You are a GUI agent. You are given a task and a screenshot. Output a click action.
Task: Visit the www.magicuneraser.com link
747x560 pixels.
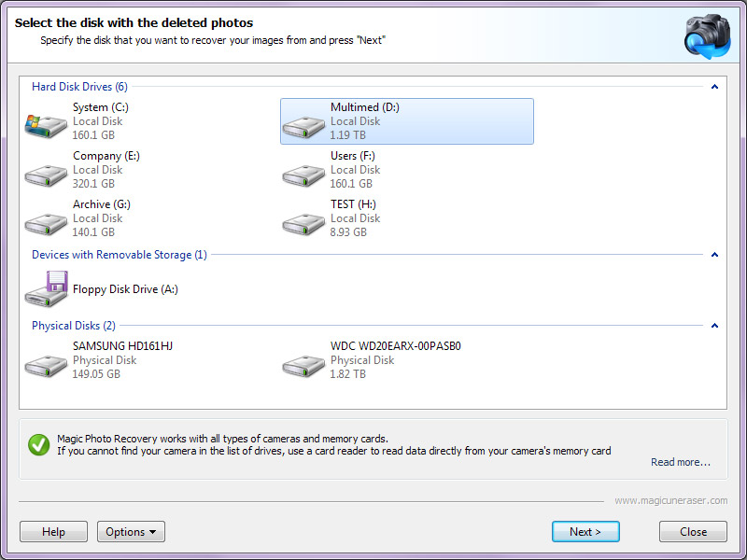(670, 501)
